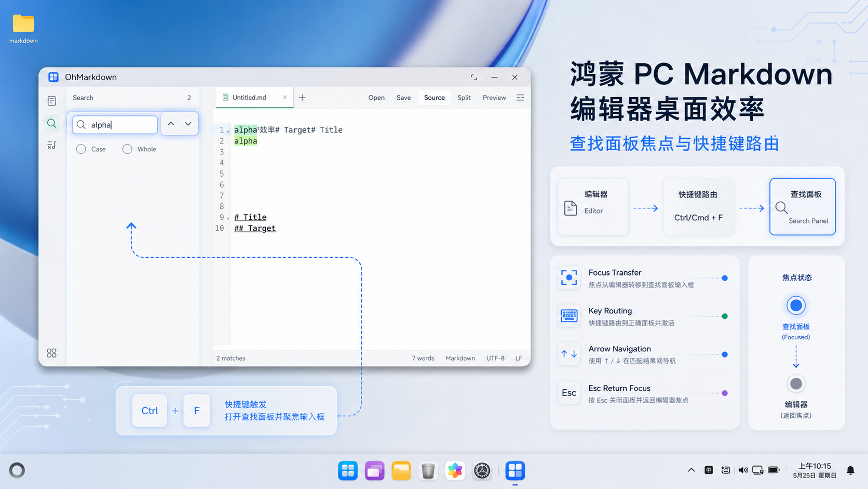Add a new tab with plus icon
Viewport: 868px width, 489px height.
(x=302, y=97)
